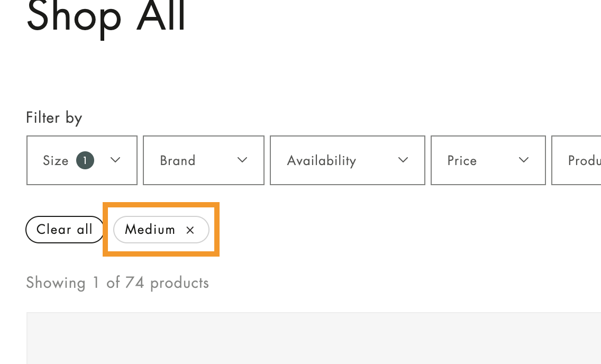Click the chevron on the Price filter
The height and width of the screenshot is (364, 601).
tap(524, 160)
